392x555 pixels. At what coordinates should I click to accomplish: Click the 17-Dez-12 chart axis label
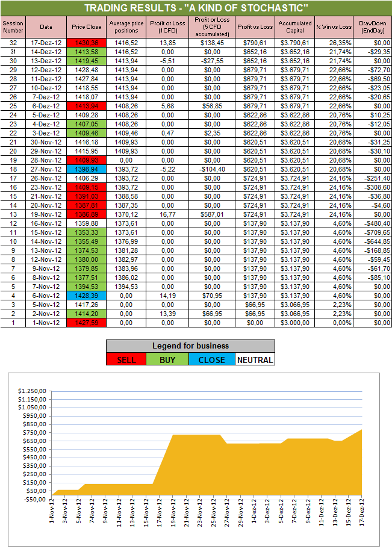coord(361,512)
